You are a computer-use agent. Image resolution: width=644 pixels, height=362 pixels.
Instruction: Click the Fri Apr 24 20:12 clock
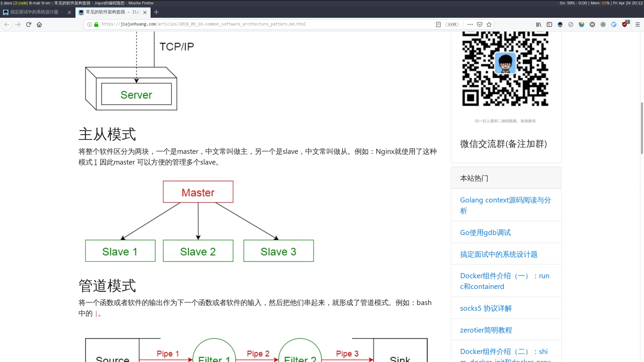pos(628,3)
